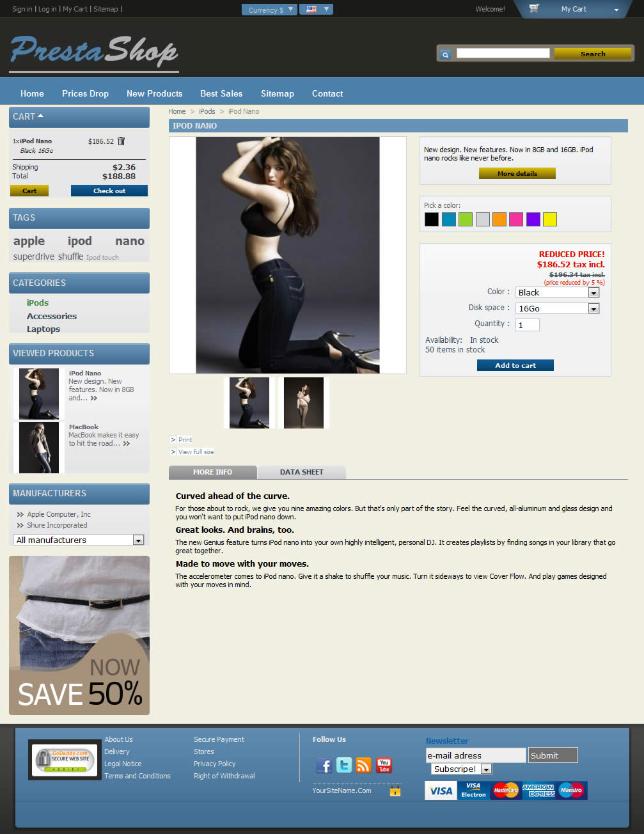Click the e-mail address newsletter field

(x=476, y=755)
